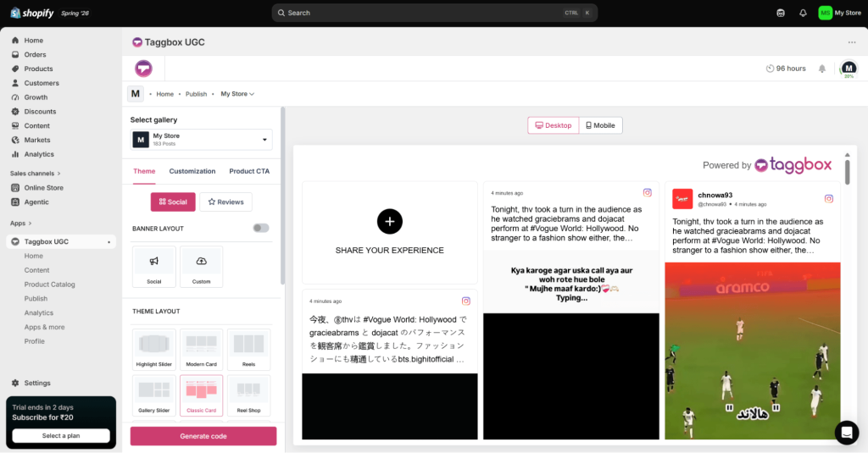Expand the Apps section
This screenshot has width=868, height=453.
(x=20, y=223)
